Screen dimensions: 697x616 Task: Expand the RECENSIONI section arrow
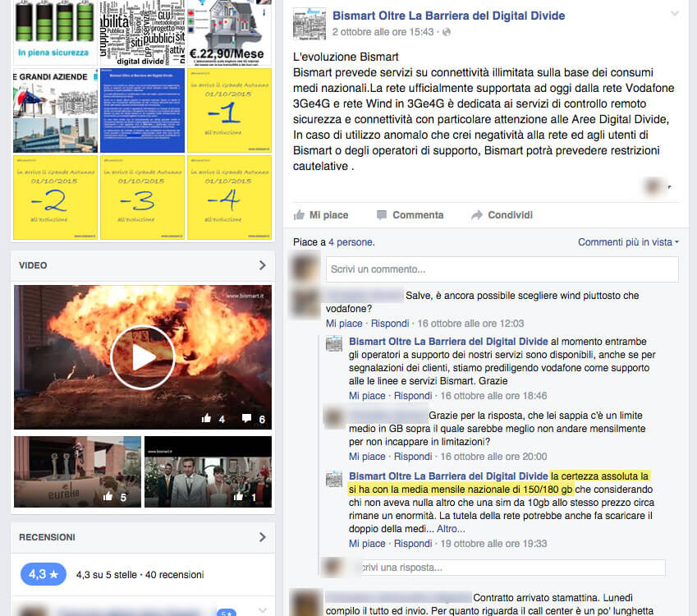262,537
